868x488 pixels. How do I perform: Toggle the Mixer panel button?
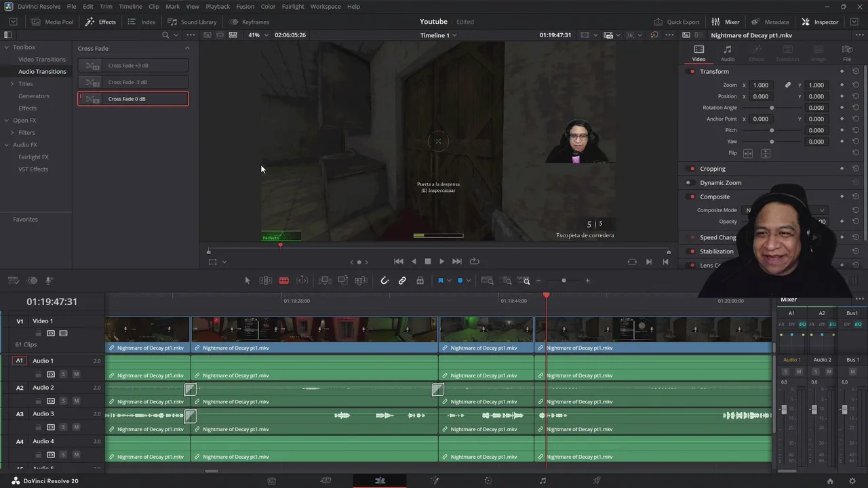pos(725,22)
